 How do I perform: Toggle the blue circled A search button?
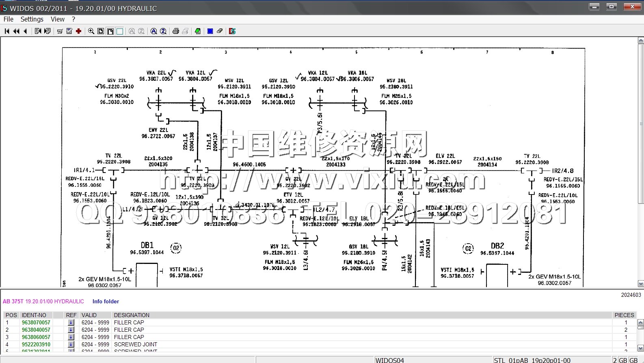pyautogui.click(x=153, y=31)
